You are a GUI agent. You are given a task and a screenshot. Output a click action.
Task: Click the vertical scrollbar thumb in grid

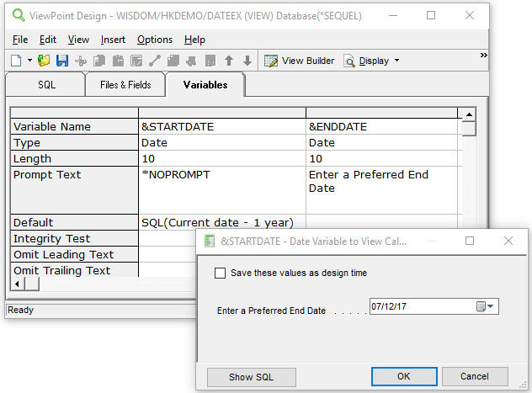click(x=469, y=129)
